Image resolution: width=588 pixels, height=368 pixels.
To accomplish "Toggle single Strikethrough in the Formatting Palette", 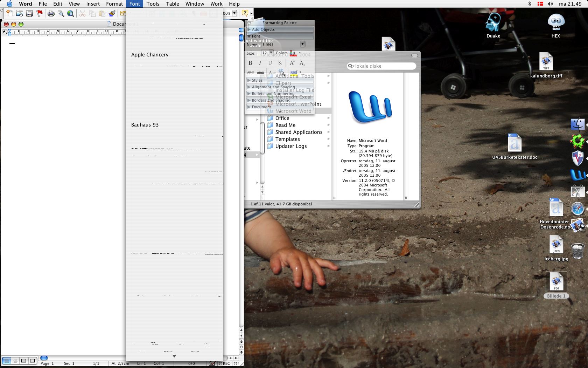I will click(x=251, y=73).
